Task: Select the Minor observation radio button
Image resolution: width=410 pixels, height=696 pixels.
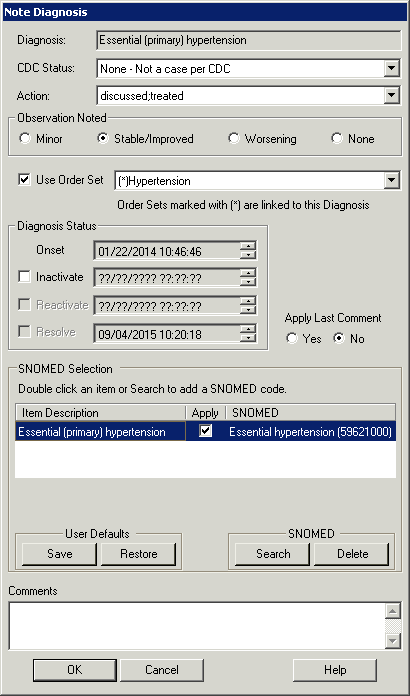Action: click(x=25, y=138)
